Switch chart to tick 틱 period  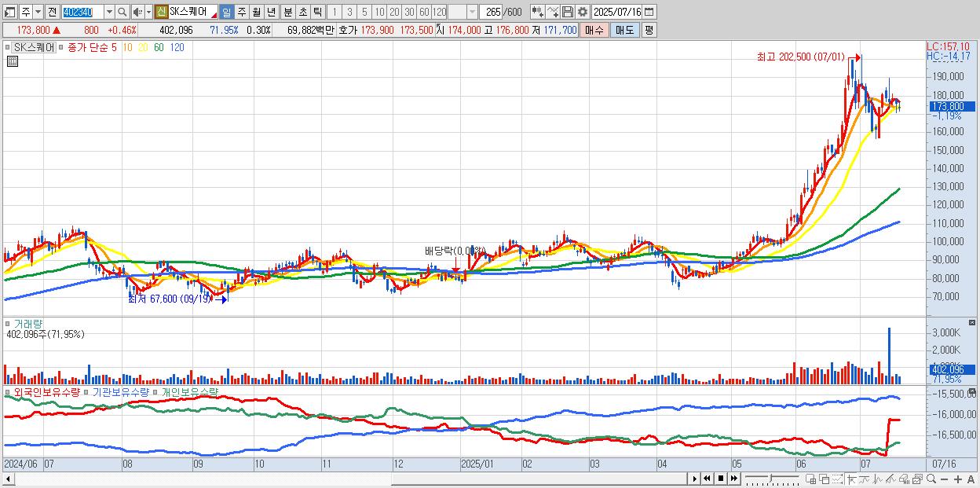coord(317,12)
